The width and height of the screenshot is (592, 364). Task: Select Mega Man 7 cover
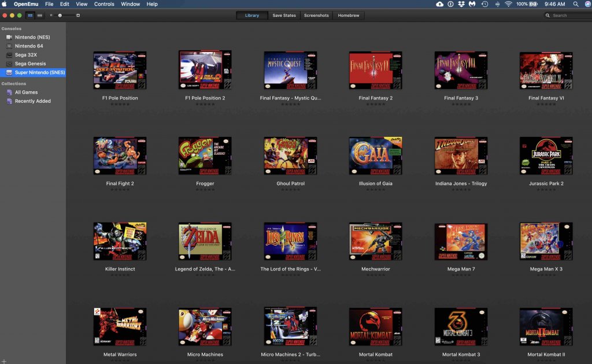[461, 242]
